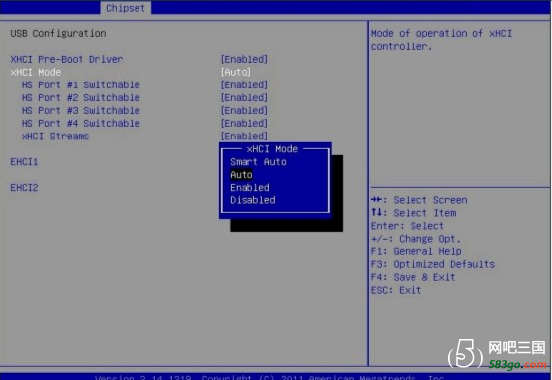Click the up-down arrows Select Item icon

(376, 212)
